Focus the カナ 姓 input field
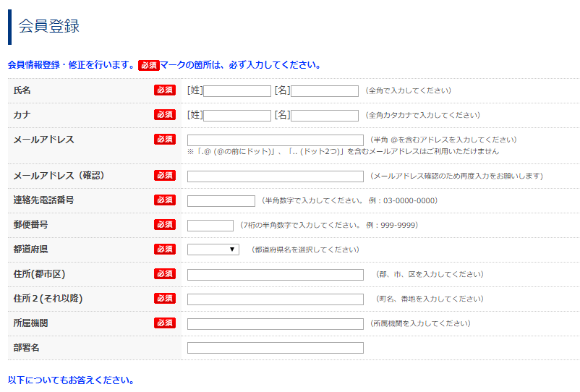Viewport: 580px width, 392px height. (237, 116)
